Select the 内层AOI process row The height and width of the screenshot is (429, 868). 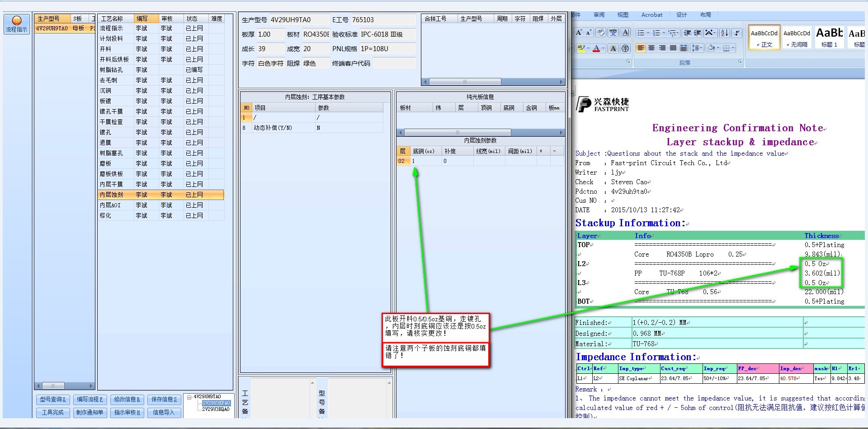point(161,205)
